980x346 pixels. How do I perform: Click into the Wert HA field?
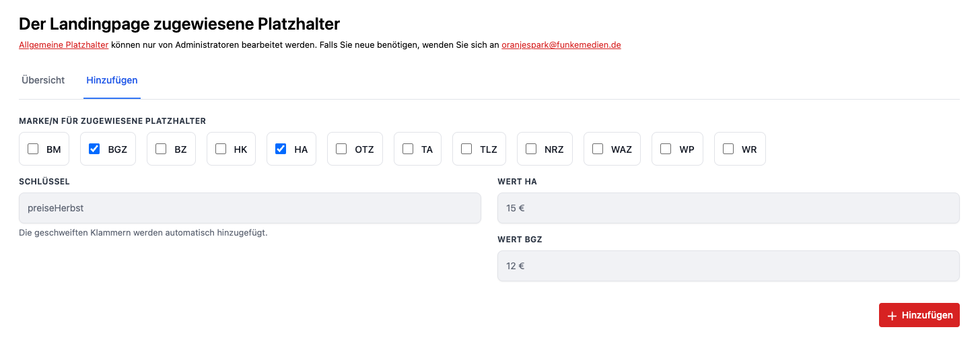(x=728, y=208)
